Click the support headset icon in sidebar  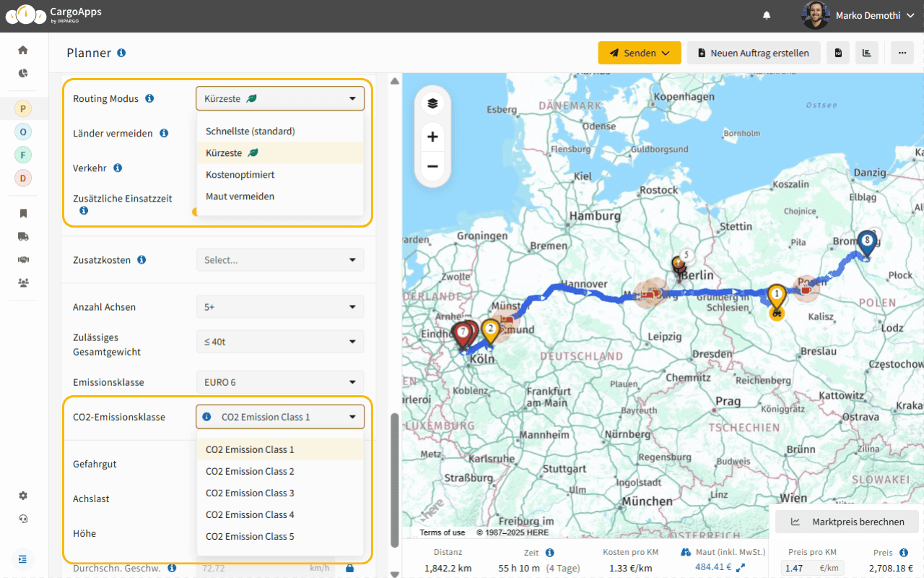pos(22,519)
